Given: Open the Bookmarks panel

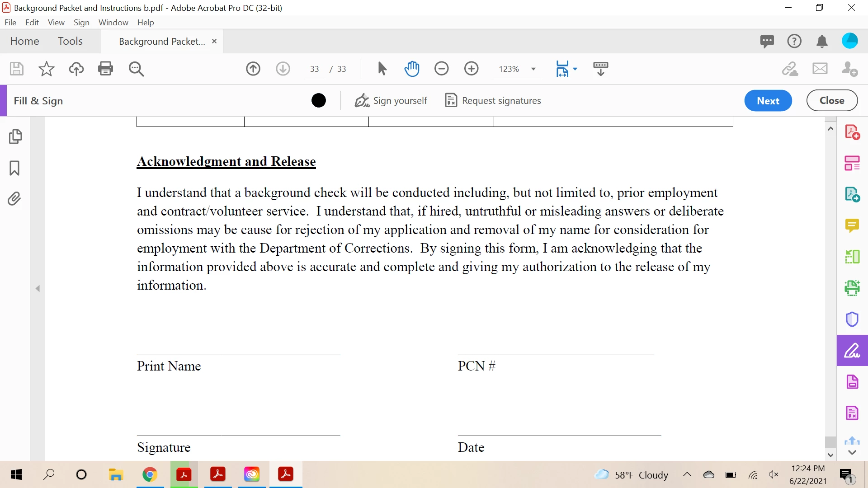Looking at the screenshot, I should [x=14, y=168].
